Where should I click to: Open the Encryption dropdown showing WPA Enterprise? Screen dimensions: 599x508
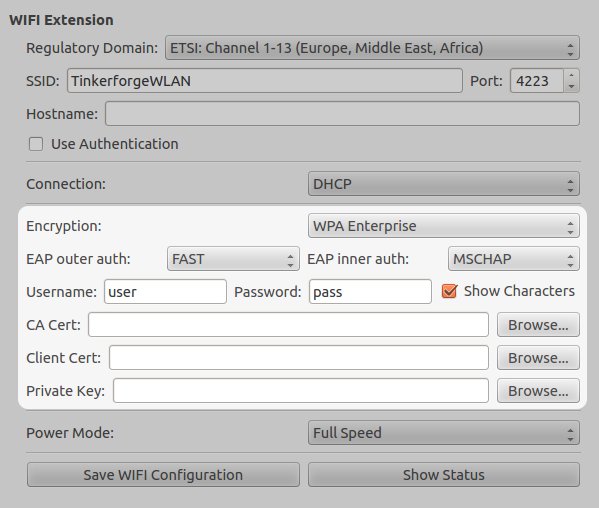(444, 226)
